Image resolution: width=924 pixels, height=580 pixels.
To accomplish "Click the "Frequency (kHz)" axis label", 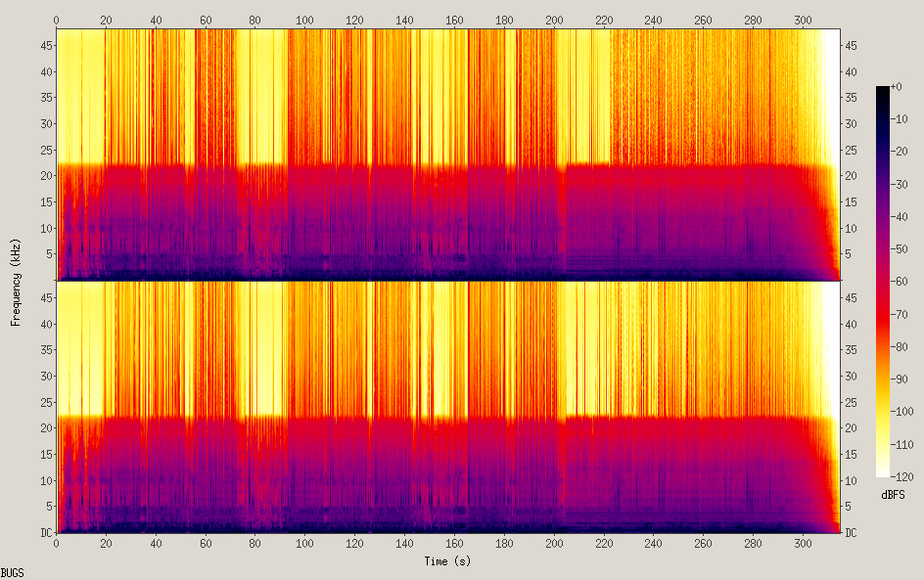I will pos(16,282).
